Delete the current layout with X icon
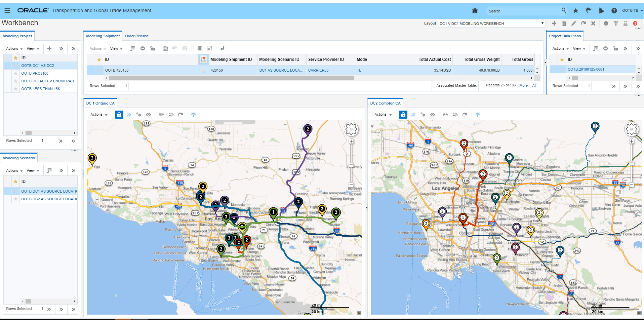644x320 pixels. click(593, 23)
